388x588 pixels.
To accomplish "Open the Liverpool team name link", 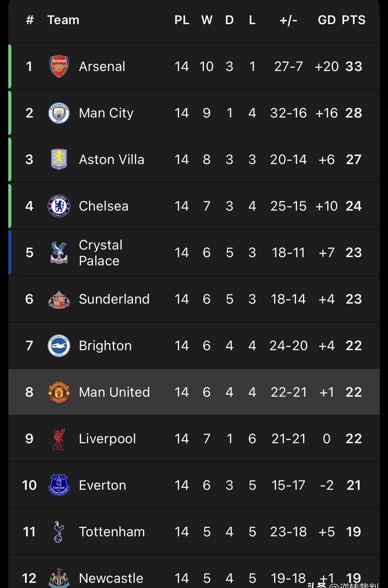I will point(107,439).
